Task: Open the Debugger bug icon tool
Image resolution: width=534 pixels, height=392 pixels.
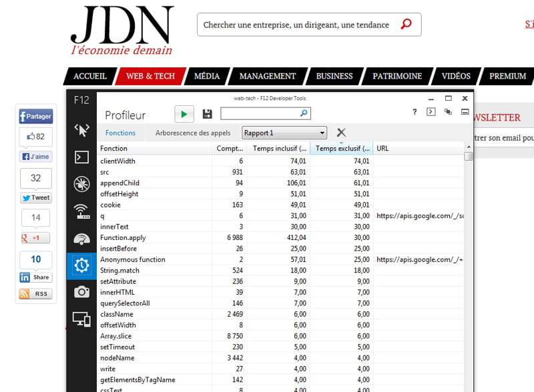Action: click(x=81, y=184)
